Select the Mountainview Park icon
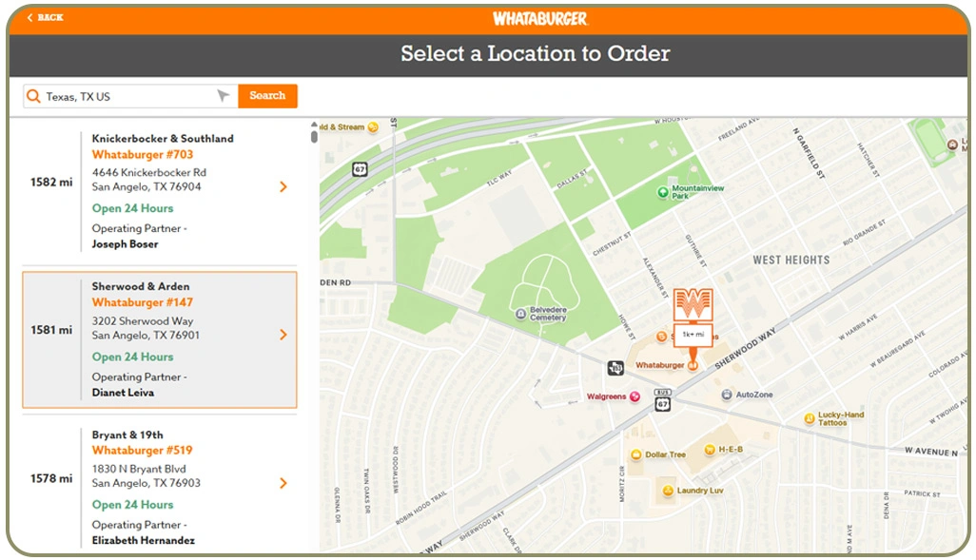Image resolution: width=976 pixels, height=560 pixels. point(663,194)
